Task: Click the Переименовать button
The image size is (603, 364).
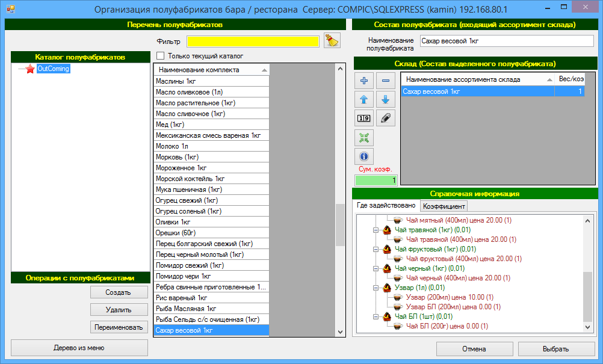Action: point(119,327)
